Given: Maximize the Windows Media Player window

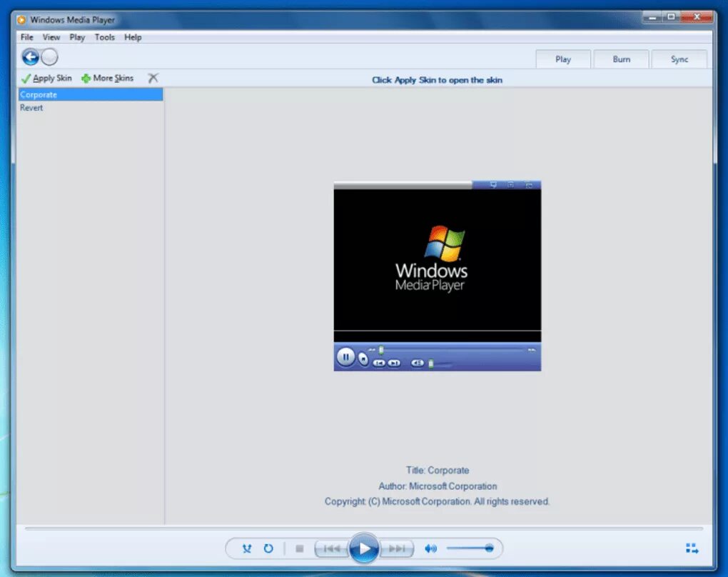Looking at the screenshot, I should tap(672, 17).
